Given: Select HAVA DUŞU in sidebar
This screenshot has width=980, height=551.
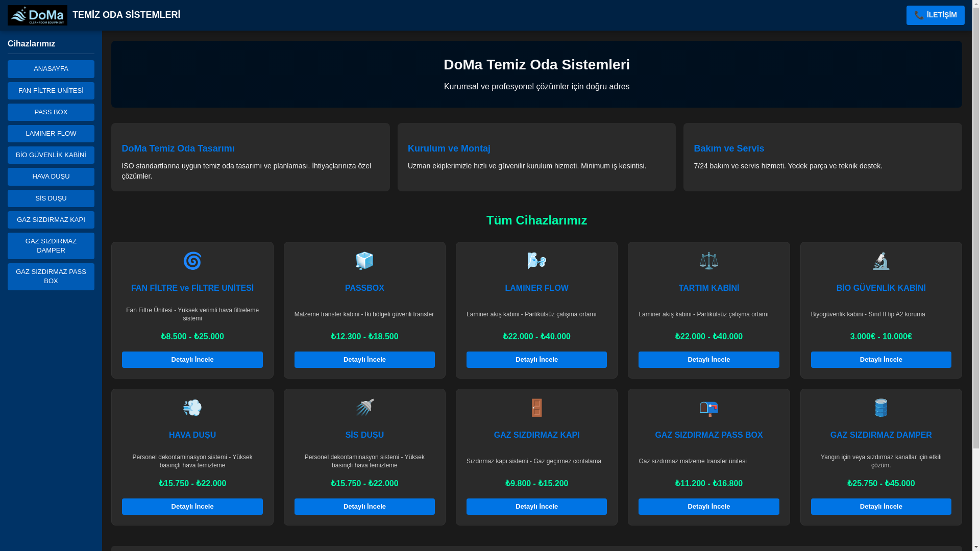Looking at the screenshot, I should click(x=51, y=177).
